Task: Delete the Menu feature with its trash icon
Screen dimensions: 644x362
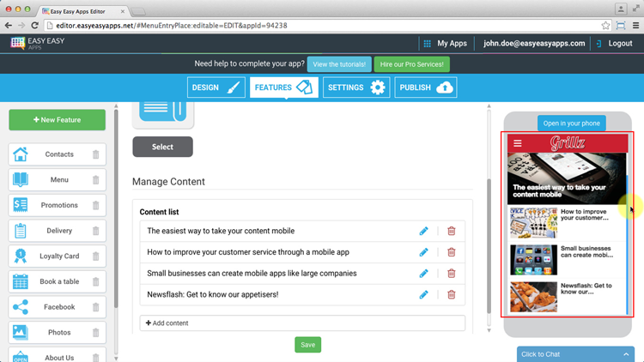Action: pyautogui.click(x=95, y=180)
